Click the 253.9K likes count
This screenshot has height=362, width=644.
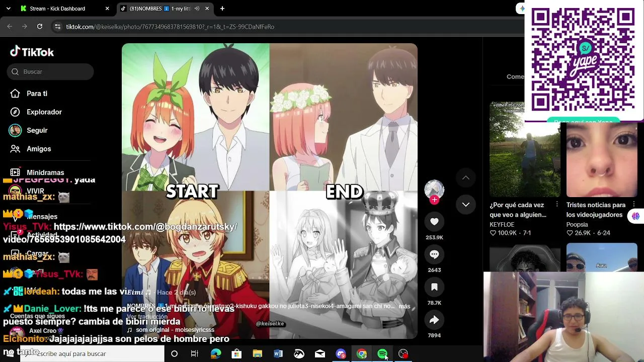tap(434, 237)
